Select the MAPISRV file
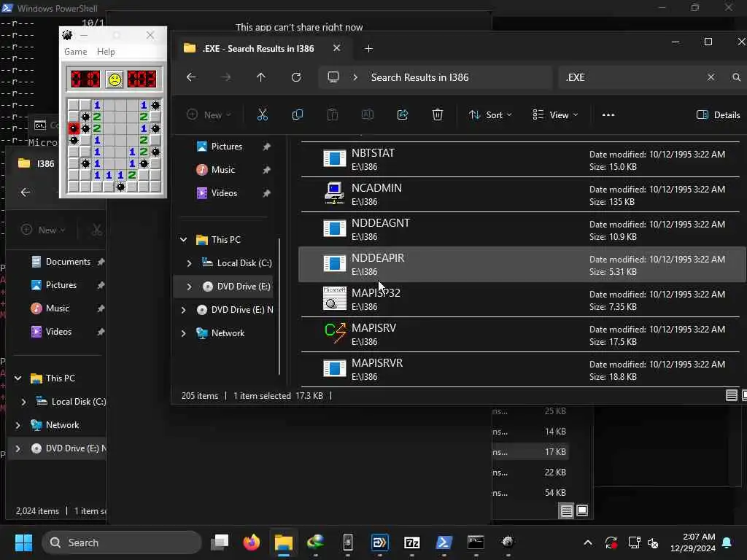Screen dimensions: 747x560 522,335
